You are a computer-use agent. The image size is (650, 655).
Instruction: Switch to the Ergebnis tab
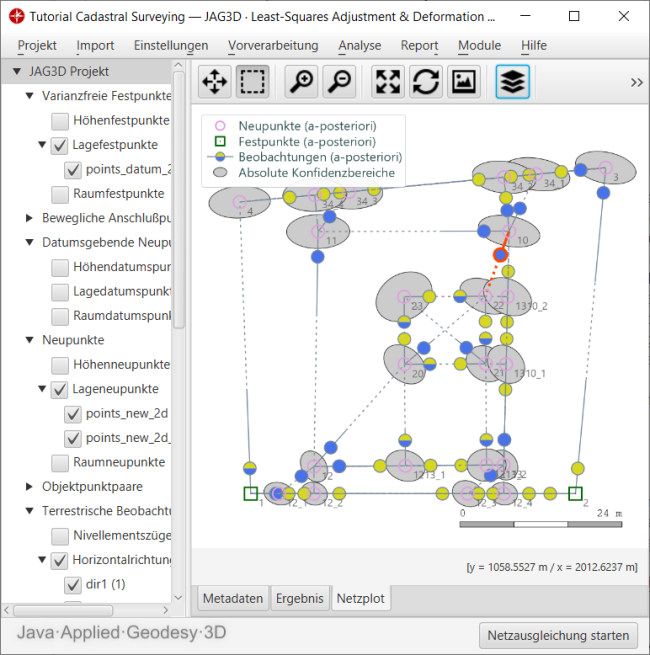pos(300,598)
